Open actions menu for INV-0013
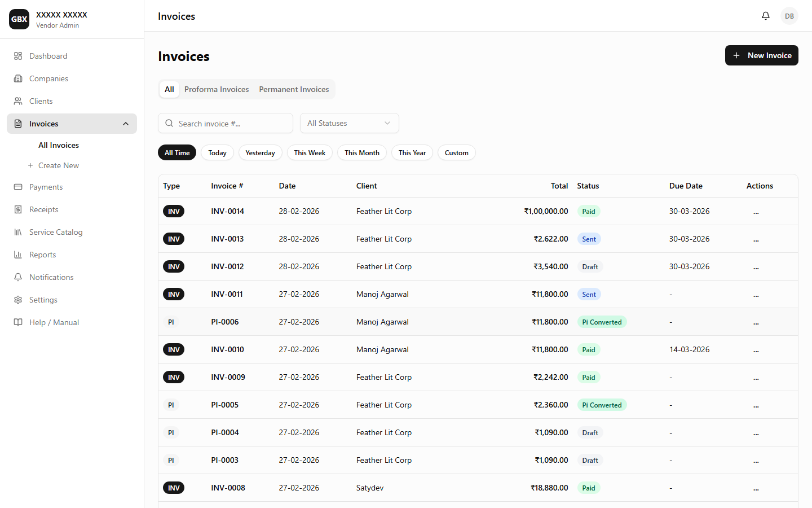The image size is (812, 508). point(756,239)
